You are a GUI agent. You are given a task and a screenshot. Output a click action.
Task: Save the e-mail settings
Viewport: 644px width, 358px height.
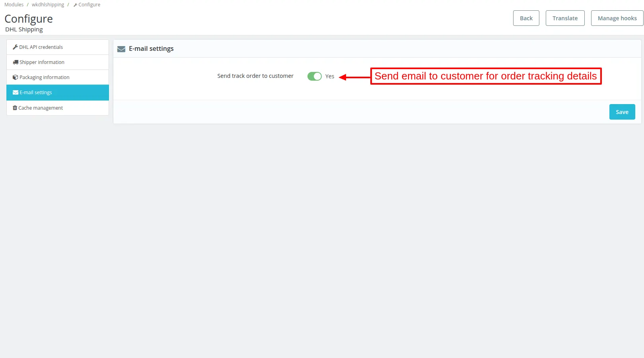click(622, 112)
